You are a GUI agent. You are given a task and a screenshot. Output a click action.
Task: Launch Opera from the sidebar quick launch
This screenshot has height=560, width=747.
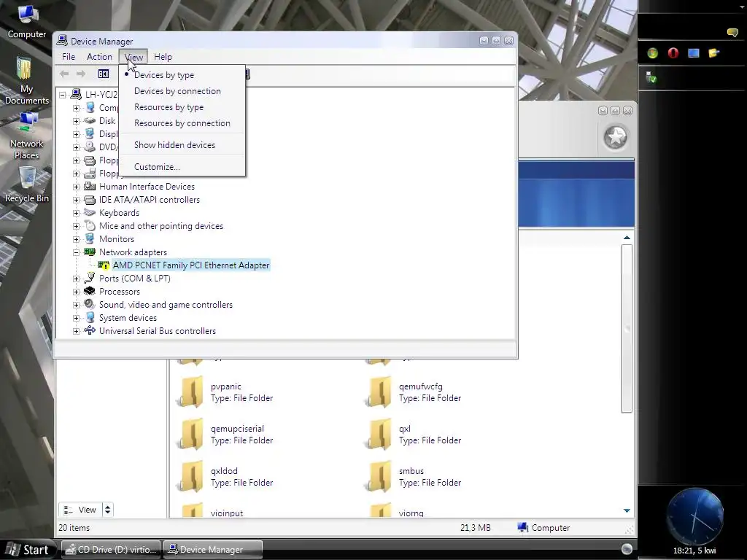tap(673, 52)
